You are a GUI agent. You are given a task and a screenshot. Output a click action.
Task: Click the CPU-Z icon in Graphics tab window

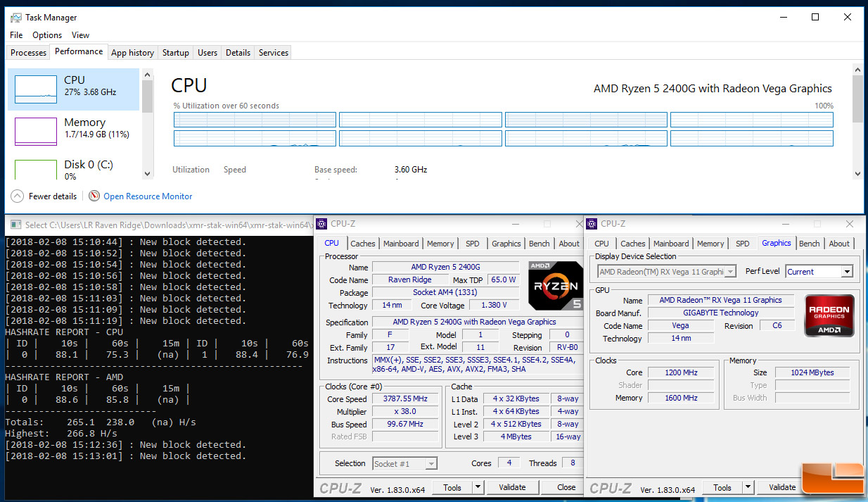click(592, 224)
